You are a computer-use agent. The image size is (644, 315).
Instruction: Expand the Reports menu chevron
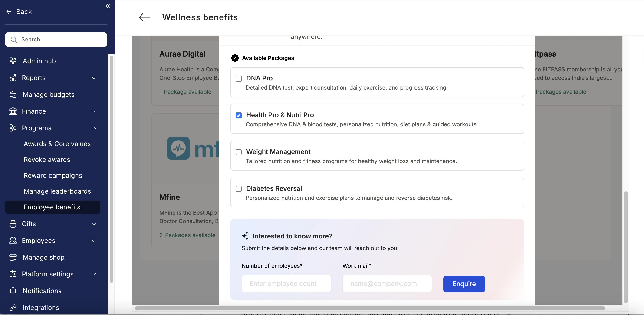pos(94,78)
